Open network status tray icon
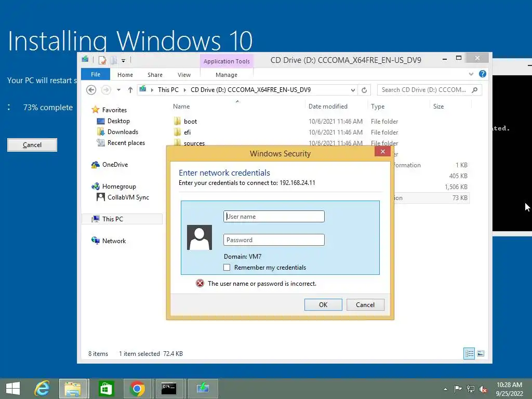The image size is (532, 399). (x=471, y=389)
